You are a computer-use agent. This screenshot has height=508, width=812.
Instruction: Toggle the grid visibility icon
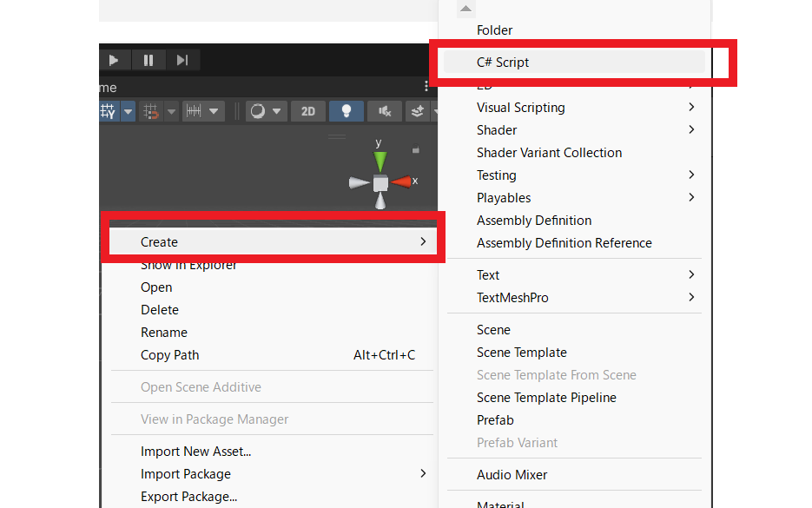109,111
